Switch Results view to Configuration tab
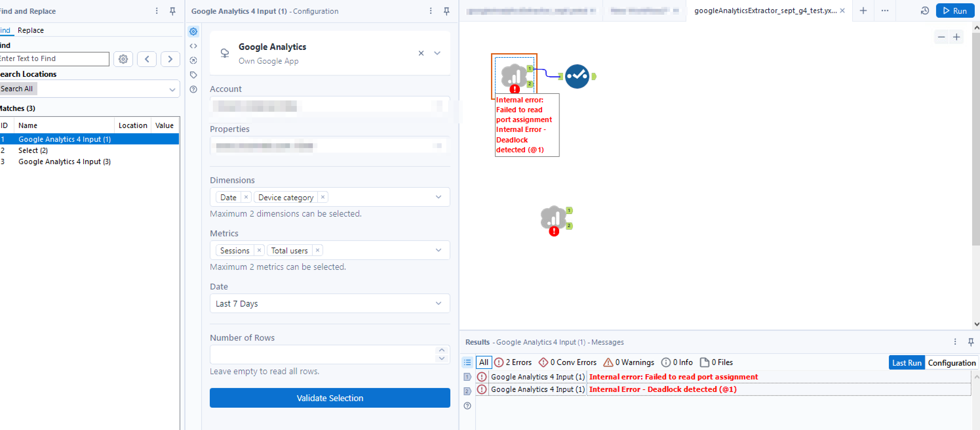The width and height of the screenshot is (980, 430). (951, 362)
